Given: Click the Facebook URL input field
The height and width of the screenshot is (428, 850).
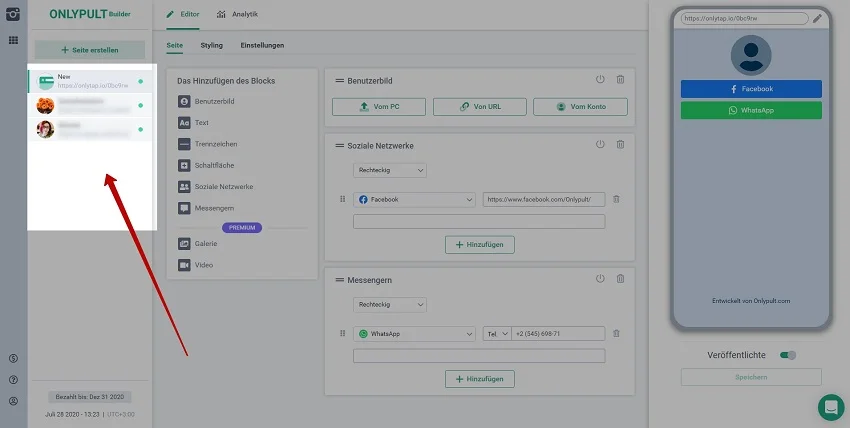Looking at the screenshot, I should pyautogui.click(x=543, y=199).
